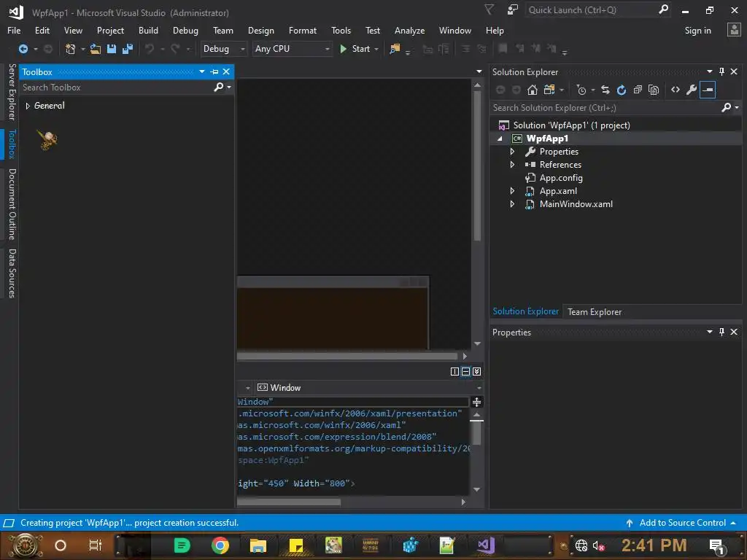Click the Solution Explorer search magnifier icon
This screenshot has width=747, height=560.
(726, 108)
